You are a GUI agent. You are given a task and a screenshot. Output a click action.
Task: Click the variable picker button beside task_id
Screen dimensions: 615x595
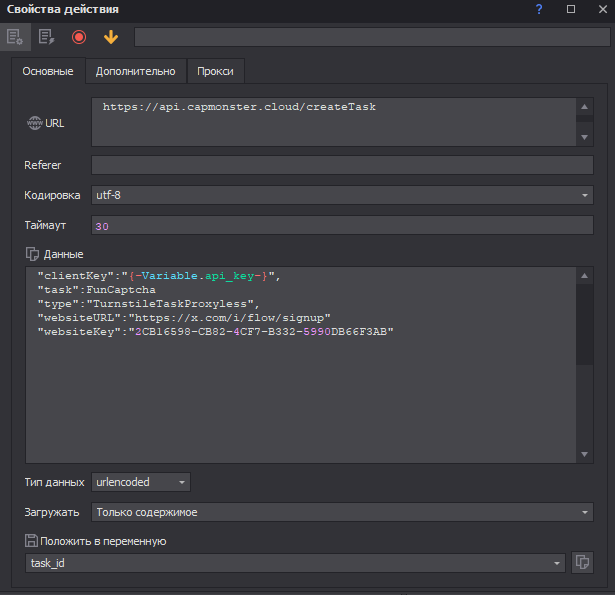click(x=582, y=563)
